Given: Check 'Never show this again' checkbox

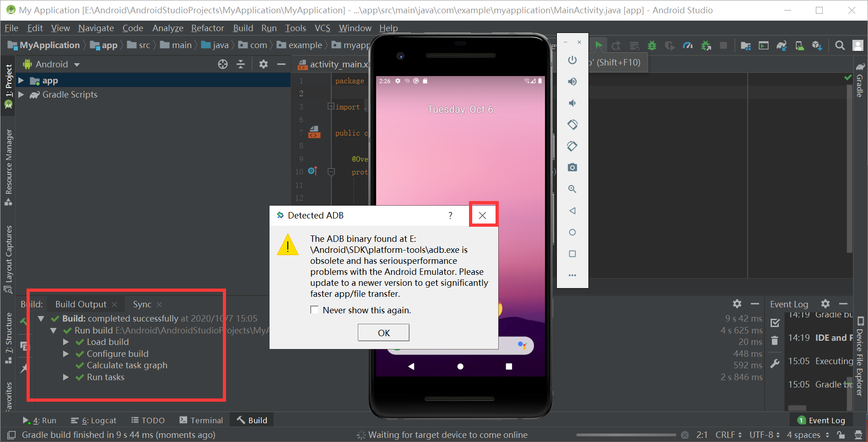Looking at the screenshot, I should coord(314,310).
